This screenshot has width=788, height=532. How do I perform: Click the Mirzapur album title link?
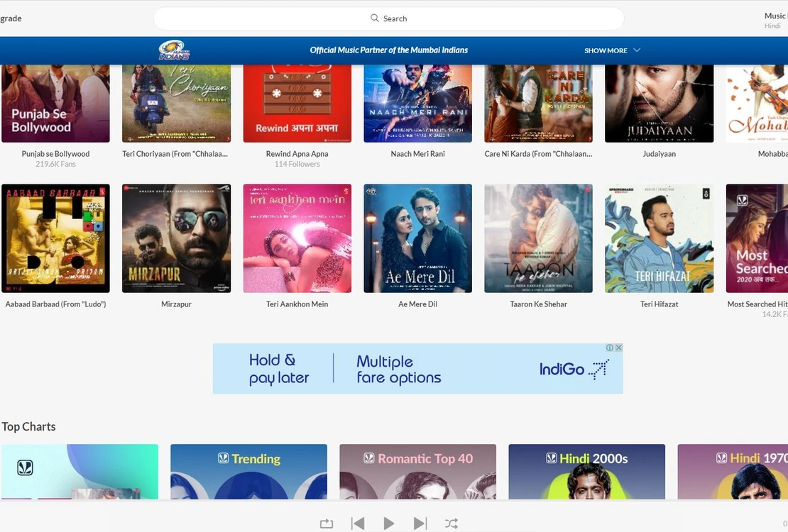point(176,304)
